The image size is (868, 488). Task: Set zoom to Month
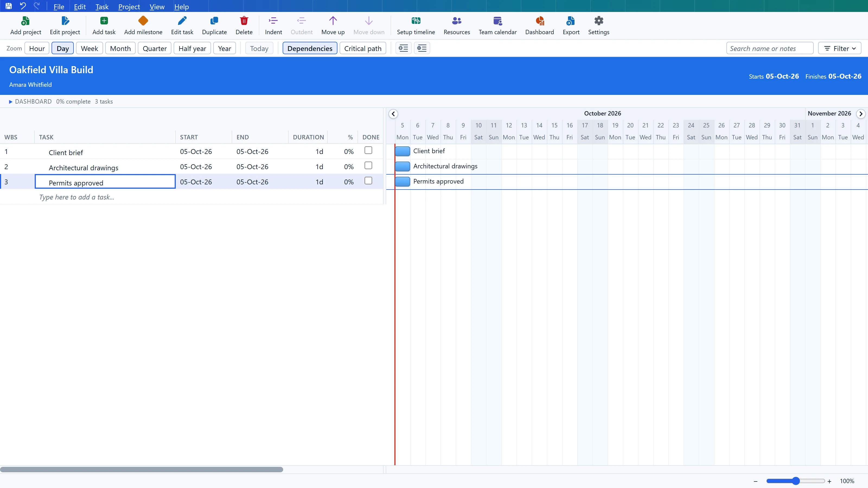pyautogui.click(x=120, y=48)
